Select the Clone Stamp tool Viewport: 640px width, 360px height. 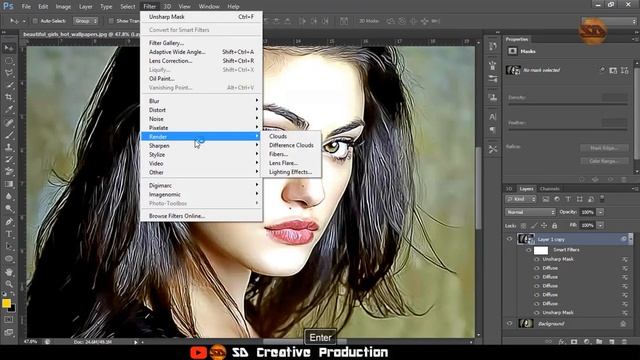point(9,147)
